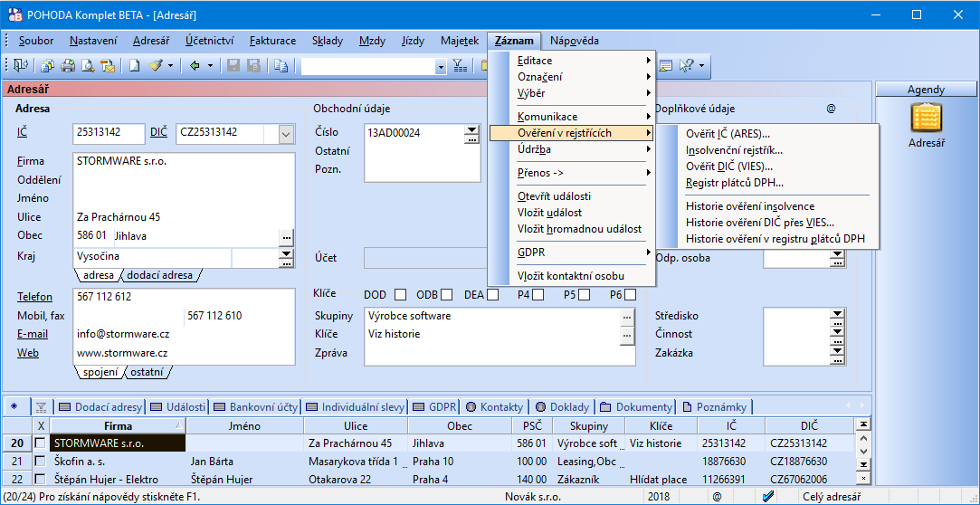This screenshot has width=980, height=505.
Task: Click into the Ulice field Za Prachárnou 45
Action: [185, 217]
